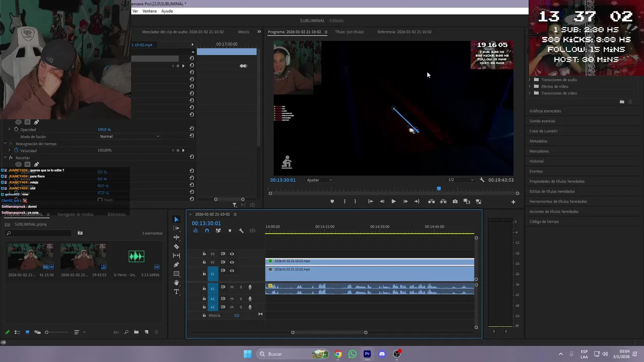Image resolution: width=644 pixels, height=362 pixels.
Task: Select the Rectangle tool
Action: [x=177, y=274]
